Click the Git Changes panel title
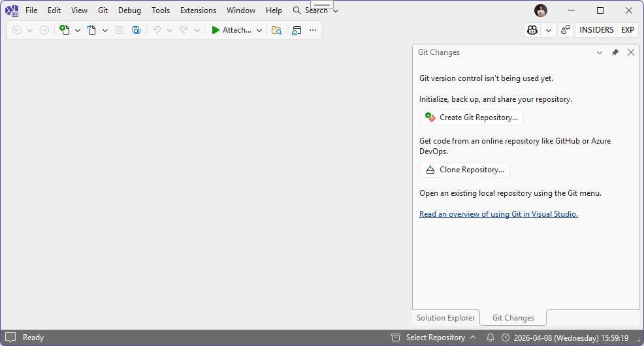Image resolution: width=644 pixels, height=346 pixels. (439, 52)
